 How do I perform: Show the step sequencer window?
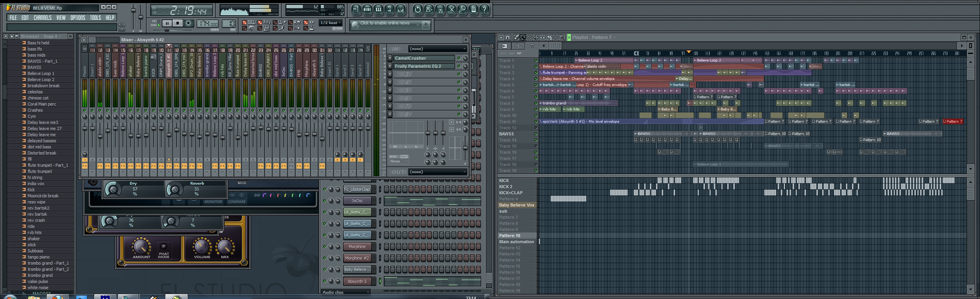coord(367,10)
